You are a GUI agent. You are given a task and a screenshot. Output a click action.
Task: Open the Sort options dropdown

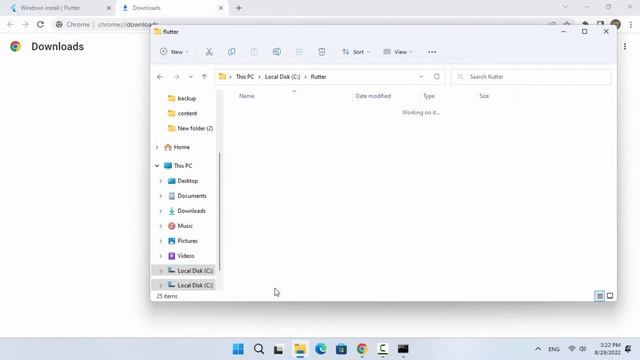tap(356, 52)
